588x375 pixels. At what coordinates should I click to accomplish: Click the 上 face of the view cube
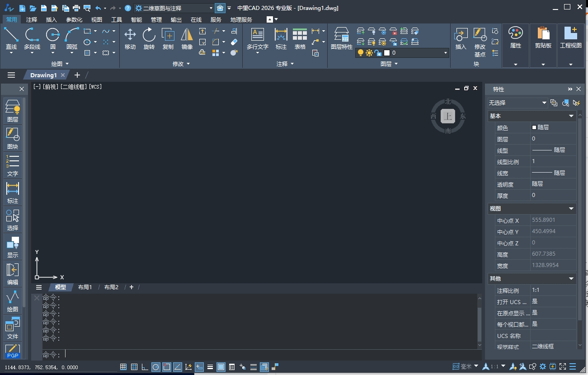[448, 116]
